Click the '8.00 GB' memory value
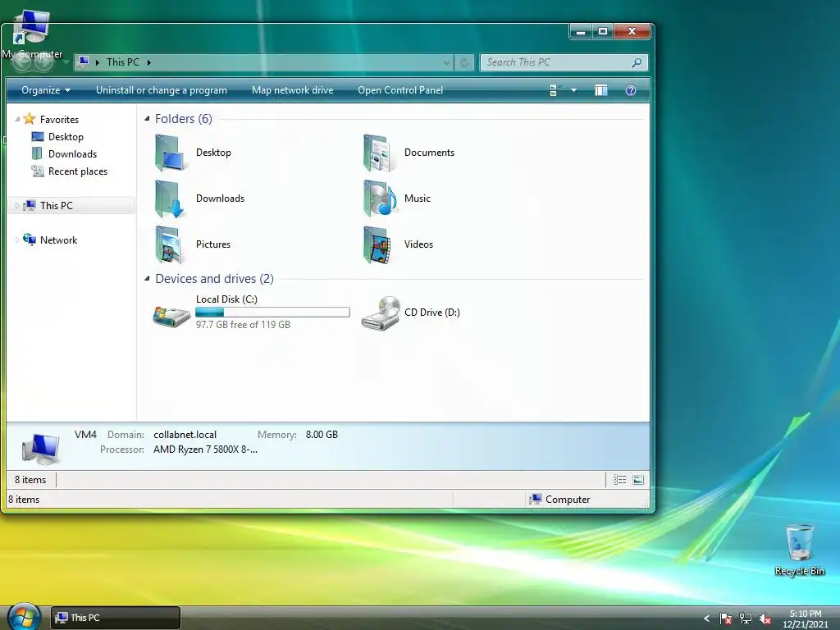Screen dimensions: 840x630 322,435
